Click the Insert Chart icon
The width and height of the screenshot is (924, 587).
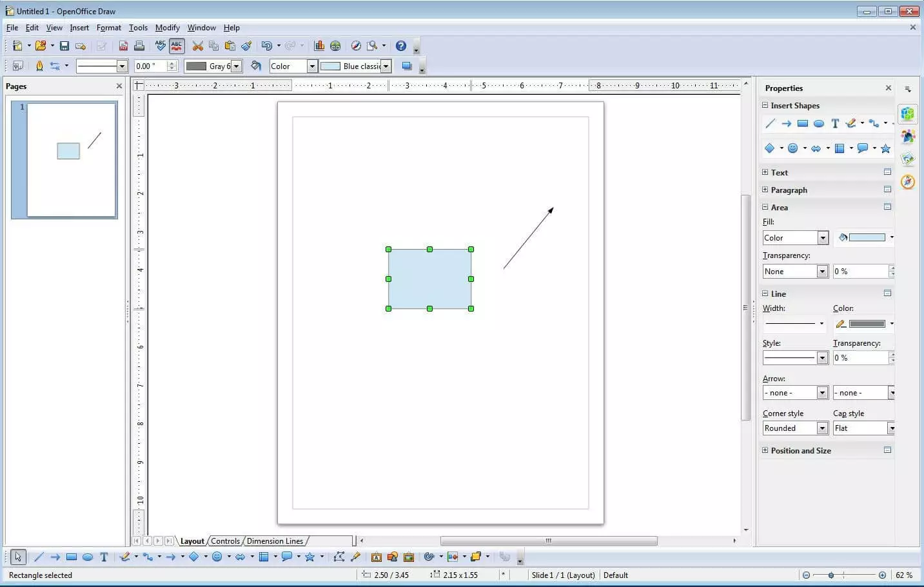click(319, 46)
